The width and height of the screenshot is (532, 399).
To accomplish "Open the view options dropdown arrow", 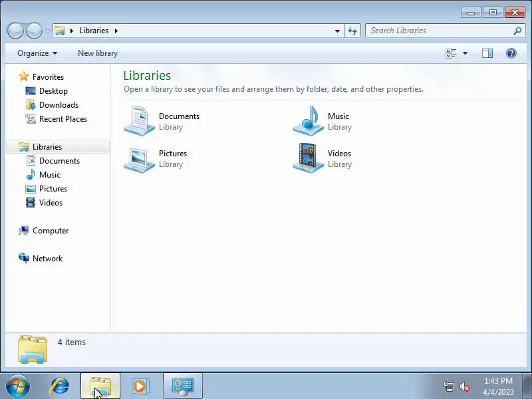I will click(x=465, y=53).
